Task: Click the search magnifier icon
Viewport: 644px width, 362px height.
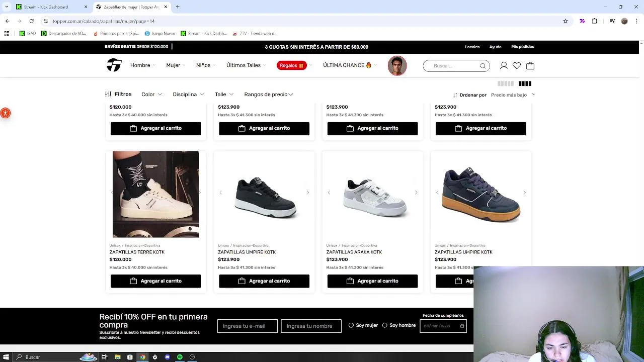Action: [x=482, y=66]
